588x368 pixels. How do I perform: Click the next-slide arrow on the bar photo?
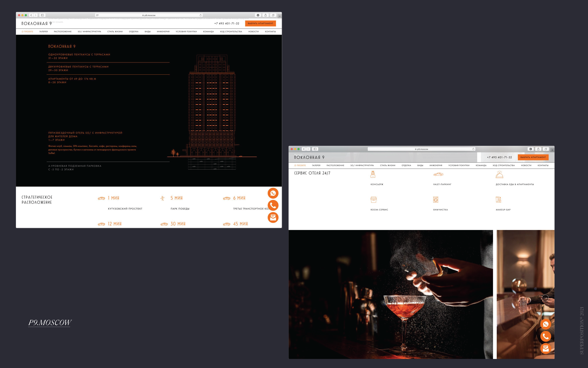click(x=545, y=298)
